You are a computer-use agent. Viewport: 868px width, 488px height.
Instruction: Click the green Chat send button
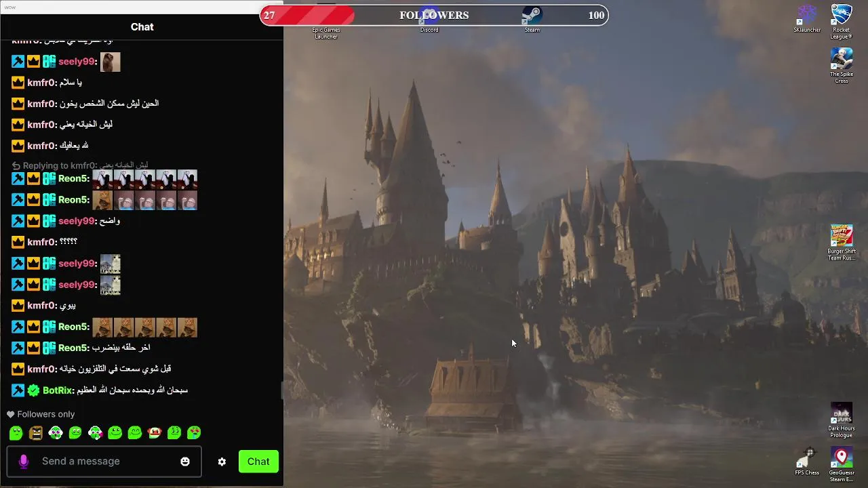258,462
